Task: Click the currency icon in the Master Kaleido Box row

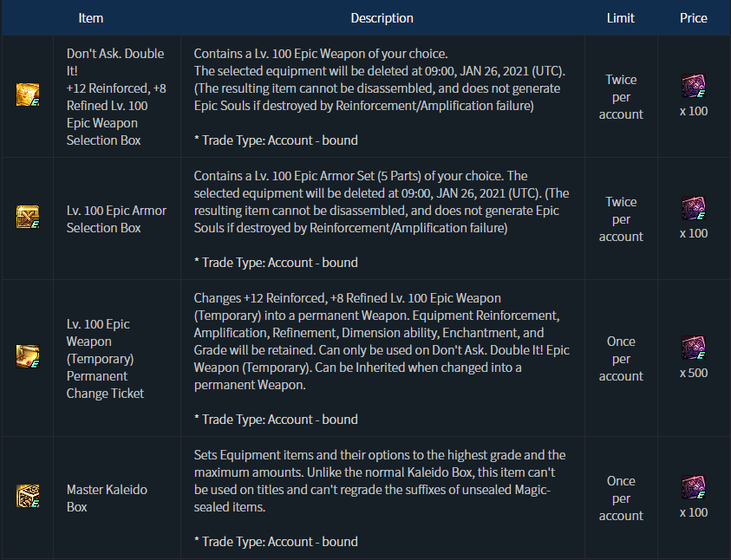Action: click(693, 489)
